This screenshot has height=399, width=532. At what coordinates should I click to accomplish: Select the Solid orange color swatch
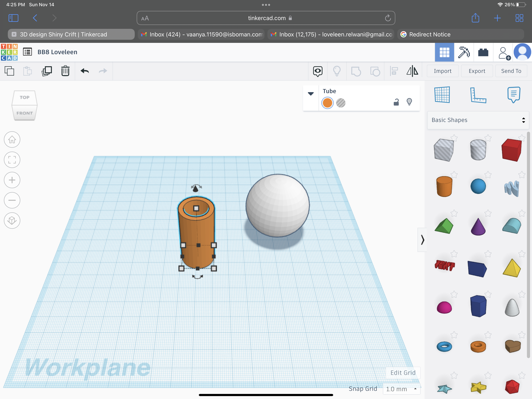(327, 103)
